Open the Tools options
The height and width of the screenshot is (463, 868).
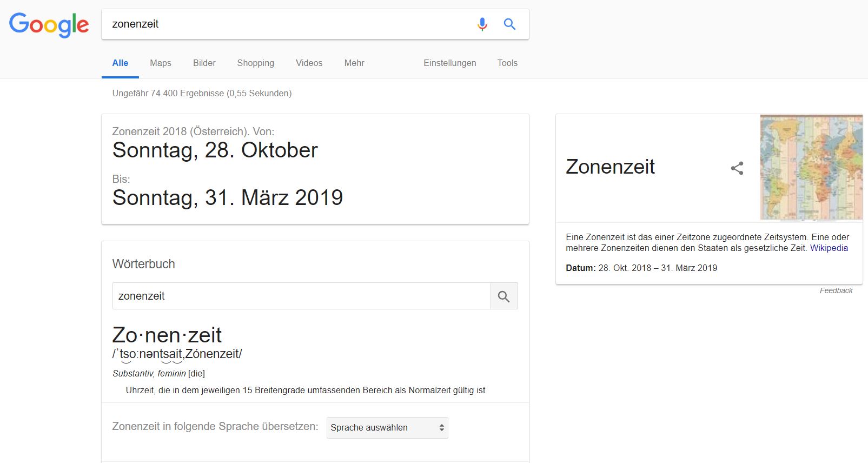click(507, 63)
